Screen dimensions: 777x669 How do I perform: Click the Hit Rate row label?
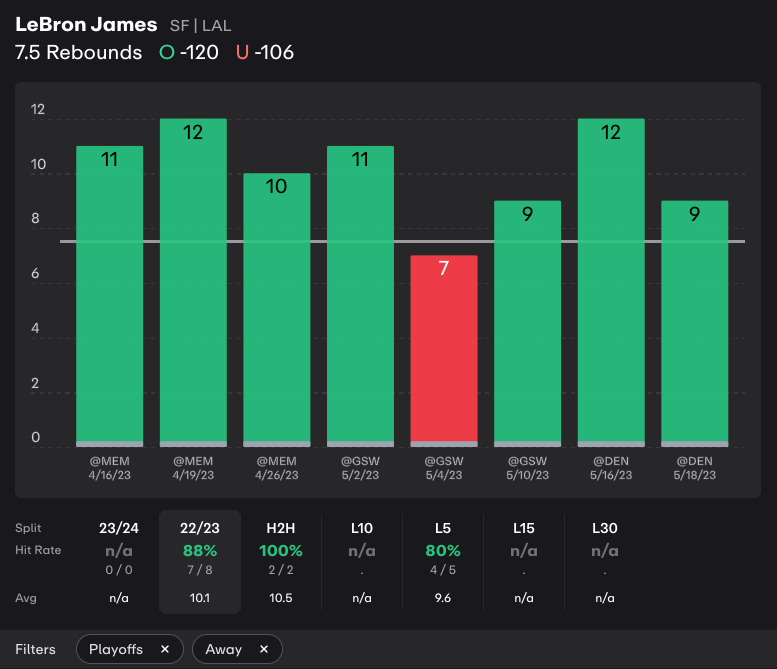pyautogui.click(x=38, y=550)
